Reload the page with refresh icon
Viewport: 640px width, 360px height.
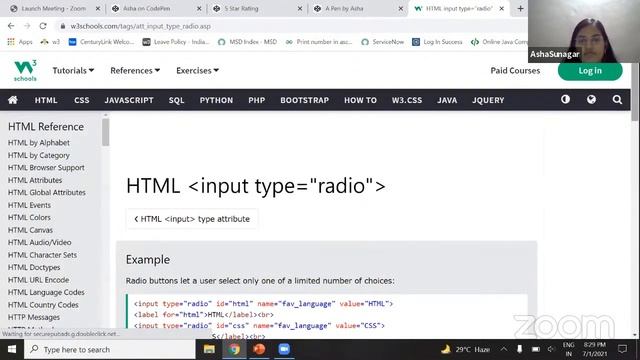point(43,26)
